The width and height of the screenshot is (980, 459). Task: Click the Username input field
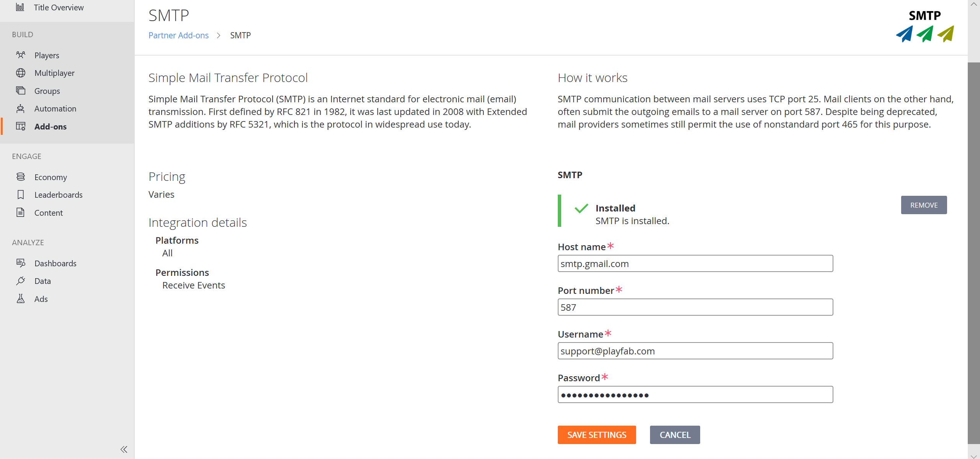click(696, 351)
